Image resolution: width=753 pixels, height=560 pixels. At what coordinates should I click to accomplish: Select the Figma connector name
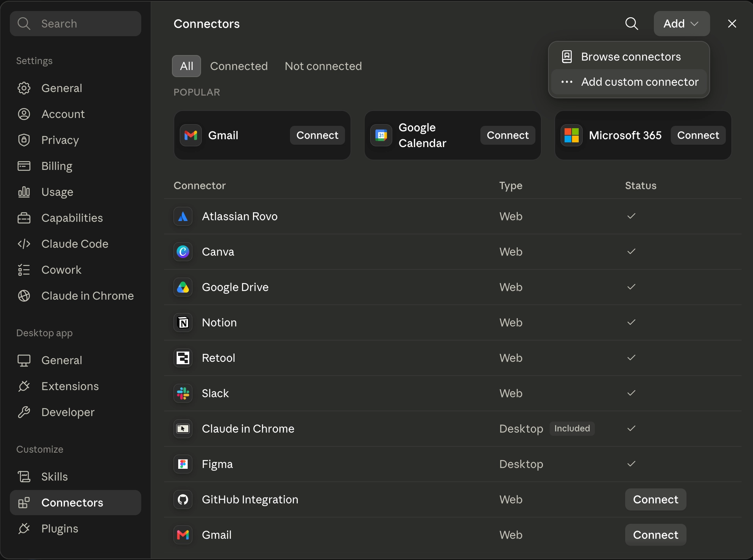[x=217, y=464]
